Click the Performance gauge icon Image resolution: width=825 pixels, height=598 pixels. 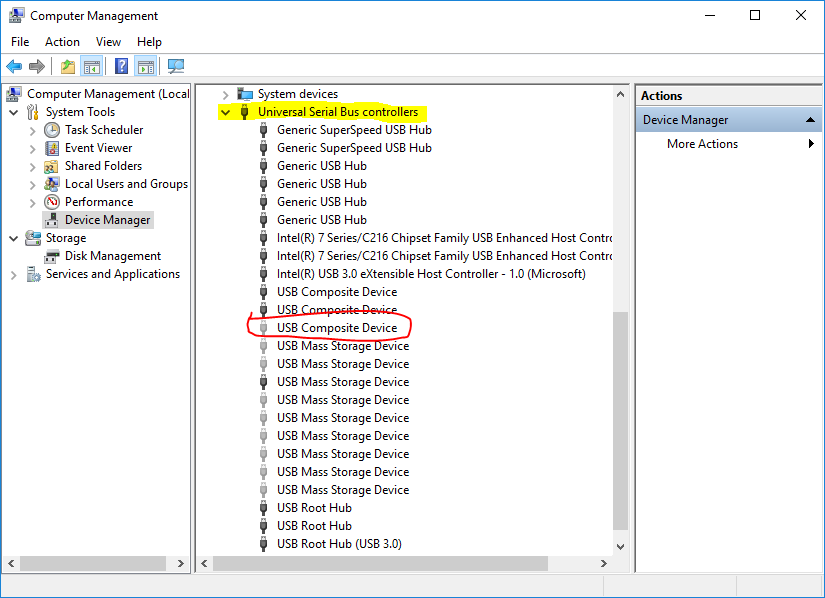click(52, 202)
